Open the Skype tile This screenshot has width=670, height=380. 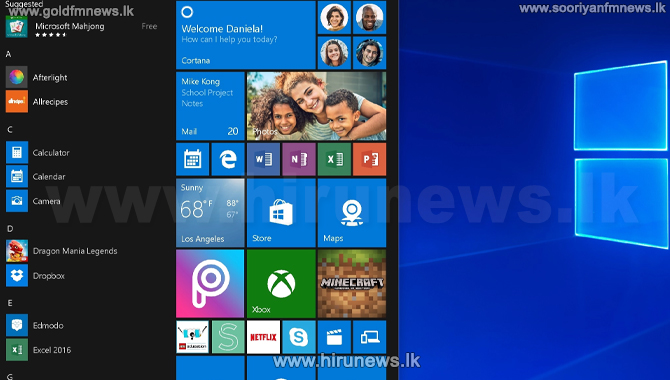point(299,337)
